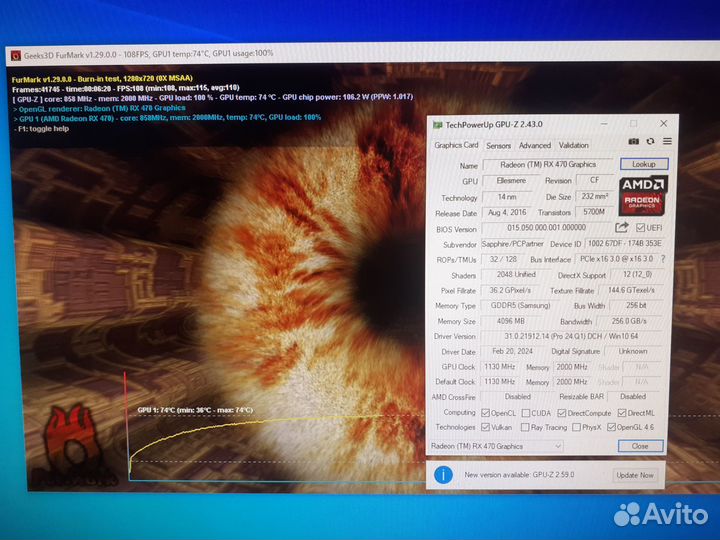Screen dimensions: 720x540
Task: Toggle the DirectCompute checkbox
Action: (562, 413)
